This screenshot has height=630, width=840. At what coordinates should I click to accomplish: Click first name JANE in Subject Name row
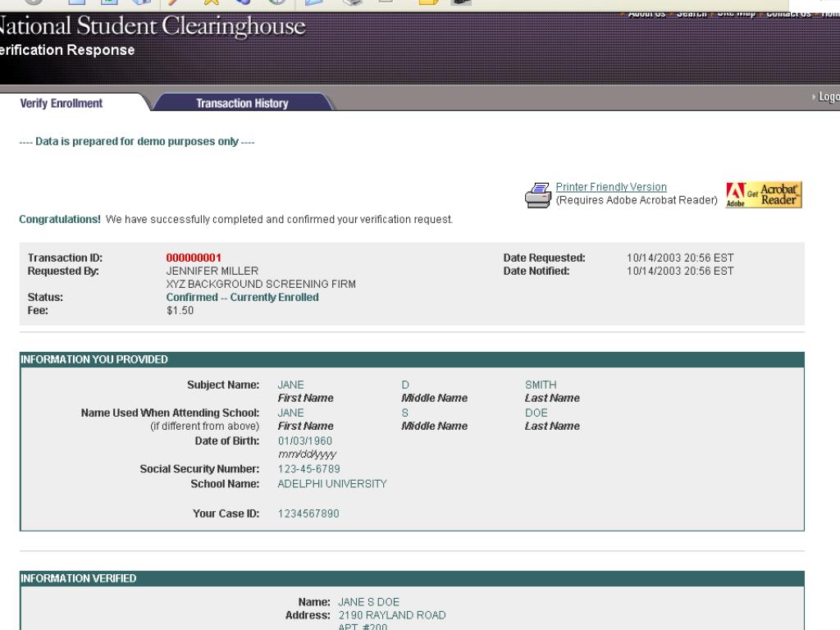(291, 385)
